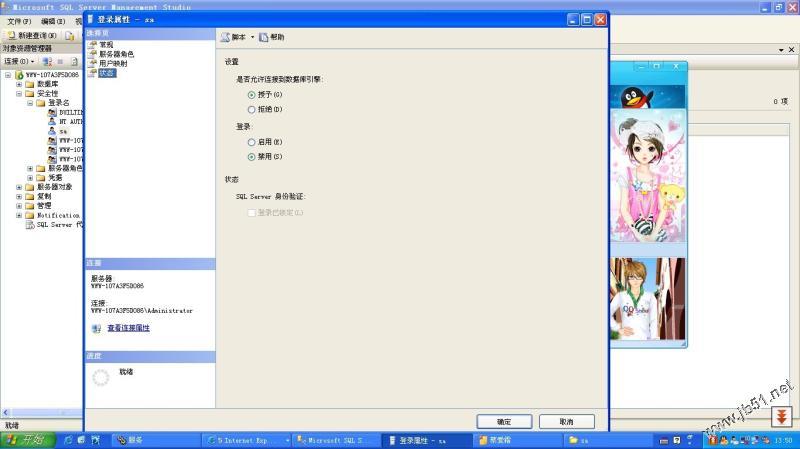Open the 服务器角色 page in login properties
The width and height of the screenshot is (800, 449).
116,54
